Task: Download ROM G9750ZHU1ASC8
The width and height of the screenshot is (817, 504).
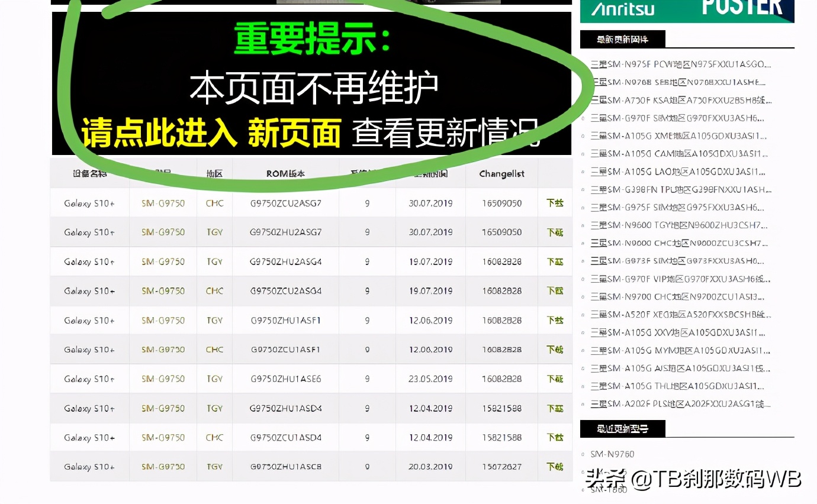Action: click(555, 467)
